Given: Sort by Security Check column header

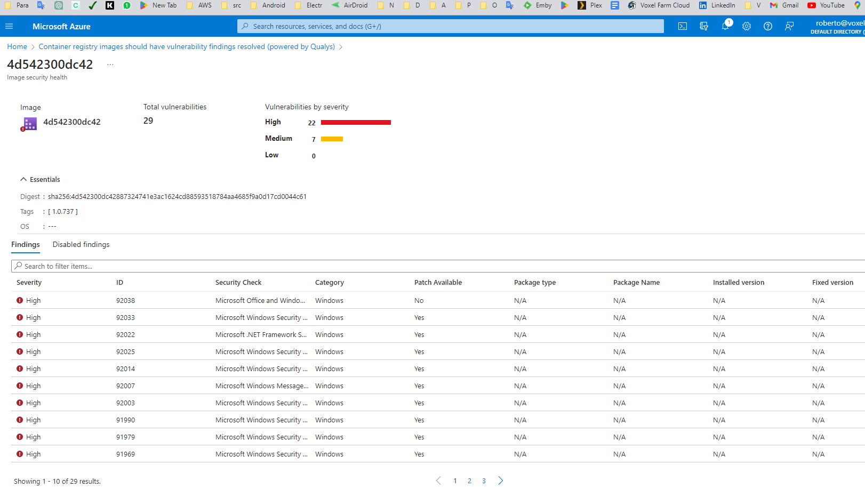Looking at the screenshot, I should (238, 283).
